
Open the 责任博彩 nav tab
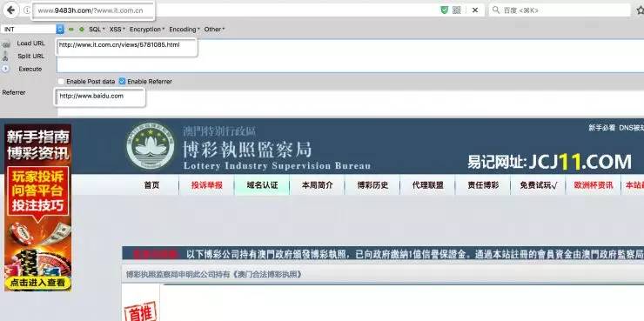tap(483, 185)
